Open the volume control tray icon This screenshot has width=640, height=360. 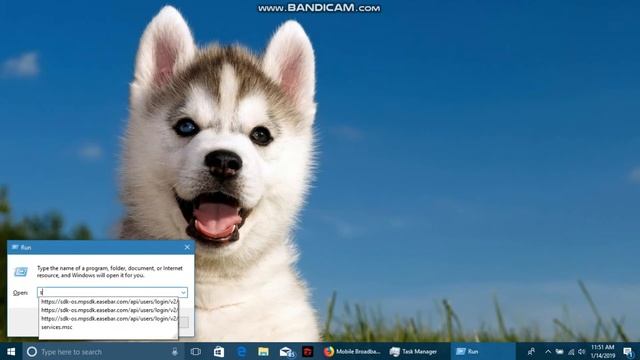click(582, 351)
